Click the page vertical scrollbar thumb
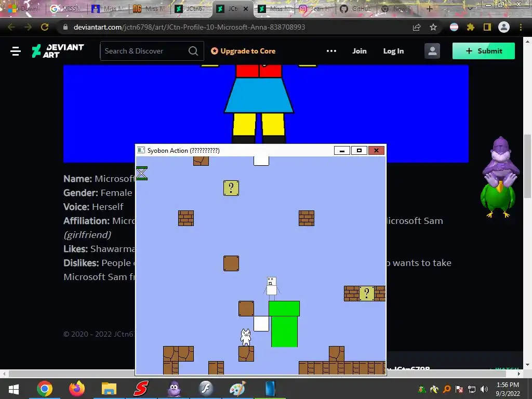This screenshot has width=532, height=399. (527, 166)
